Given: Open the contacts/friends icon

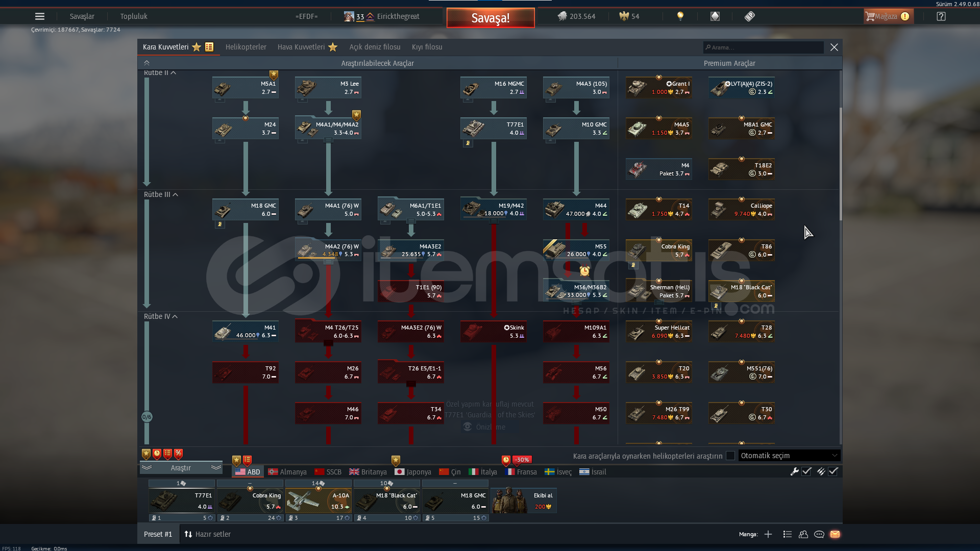Looking at the screenshot, I should coord(803,534).
